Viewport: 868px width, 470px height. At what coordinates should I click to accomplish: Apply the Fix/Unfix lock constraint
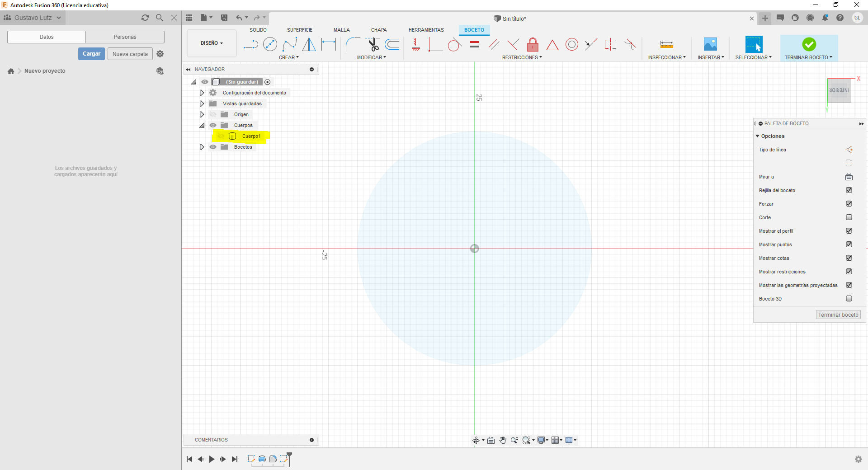coord(533,44)
